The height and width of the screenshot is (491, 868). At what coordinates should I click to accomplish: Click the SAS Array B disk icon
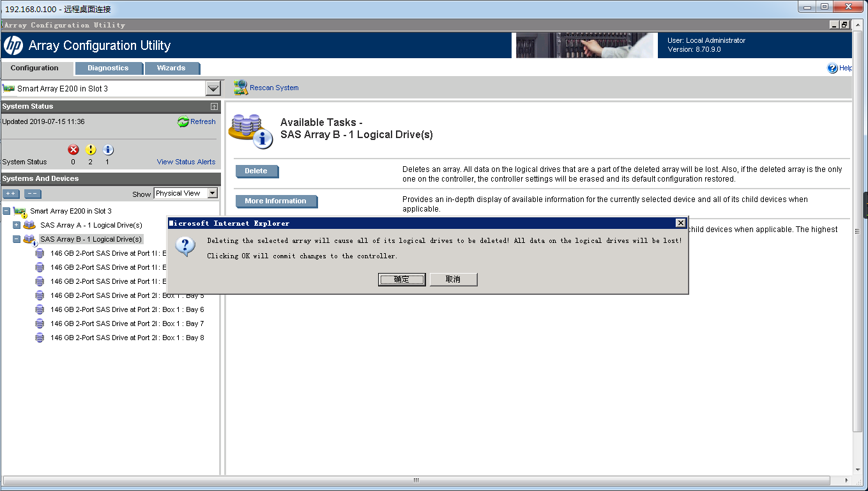(x=30, y=240)
